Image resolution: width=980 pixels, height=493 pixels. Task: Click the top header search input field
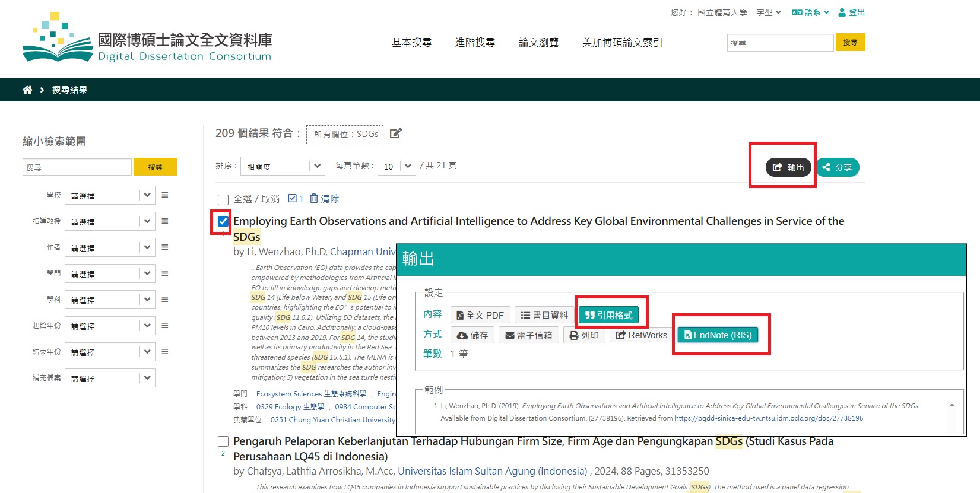point(780,43)
